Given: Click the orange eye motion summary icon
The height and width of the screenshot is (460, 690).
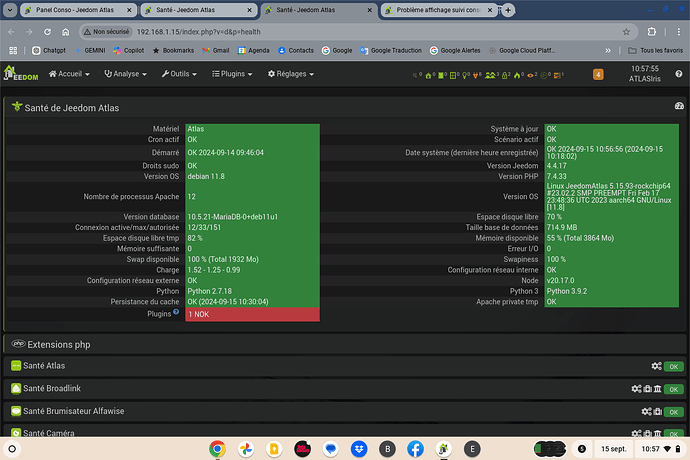Looking at the screenshot, I should [530, 76].
